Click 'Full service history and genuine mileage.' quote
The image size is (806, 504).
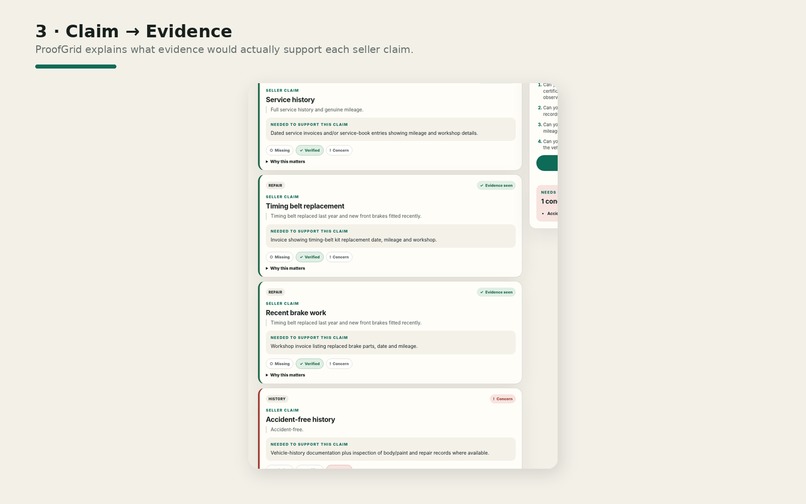(x=317, y=110)
